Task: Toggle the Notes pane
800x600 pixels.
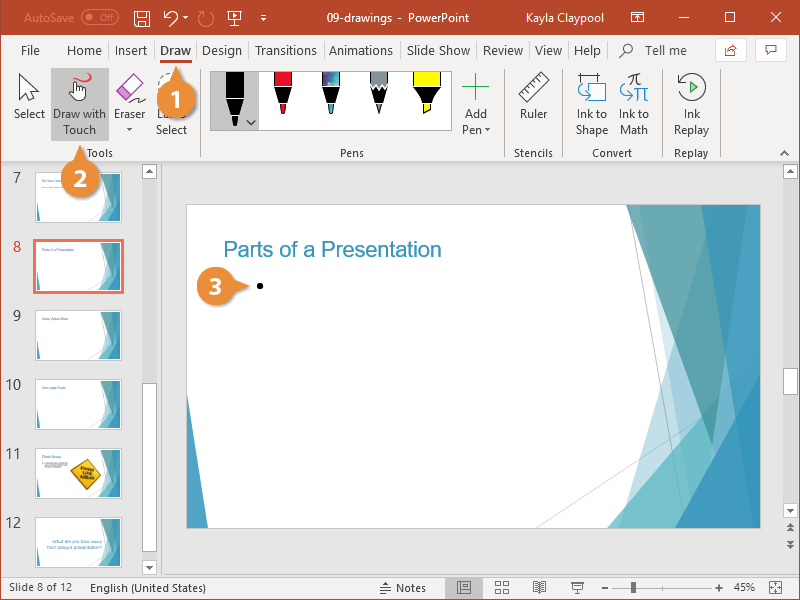Action: [403, 588]
